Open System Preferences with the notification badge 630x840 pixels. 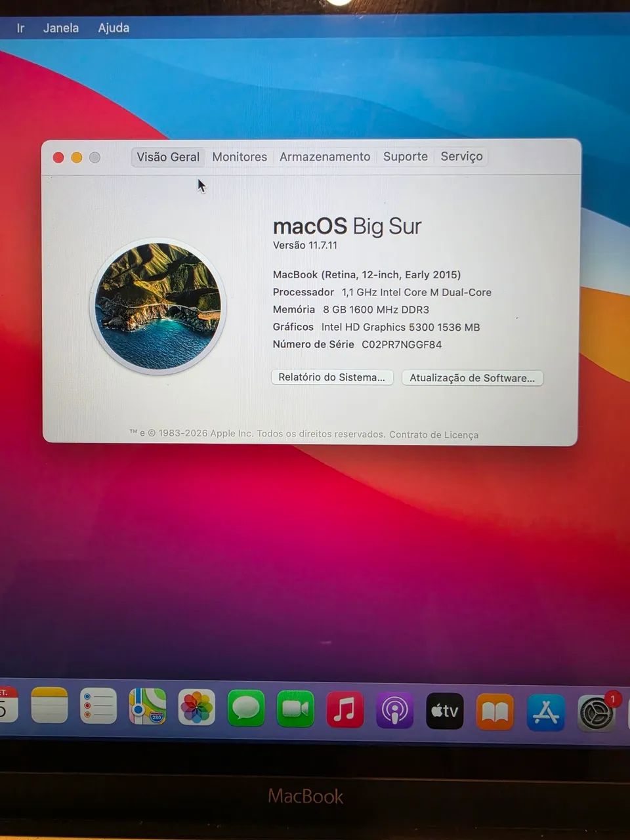(x=597, y=713)
